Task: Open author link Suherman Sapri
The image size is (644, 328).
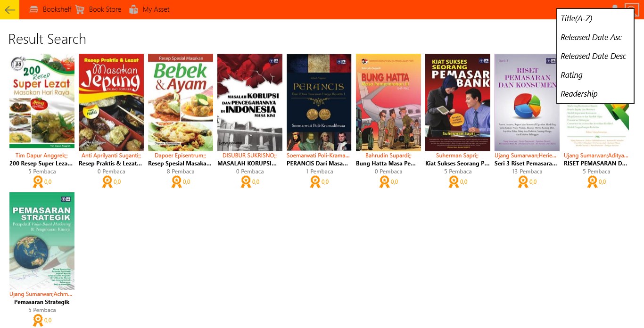Action: pos(457,156)
